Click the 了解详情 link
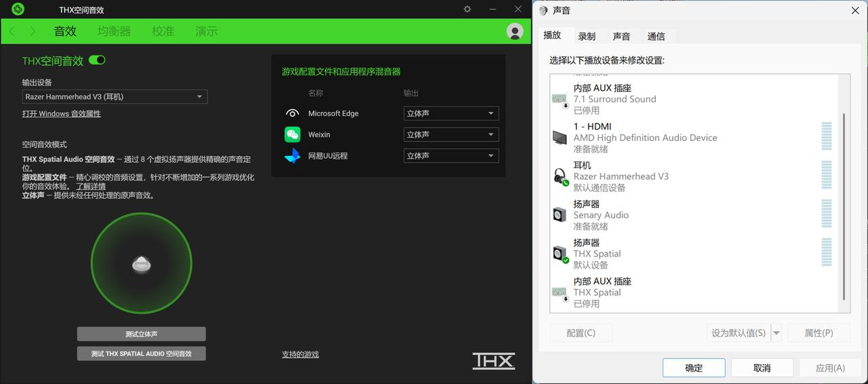Image resolution: width=868 pixels, height=384 pixels. (x=90, y=187)
